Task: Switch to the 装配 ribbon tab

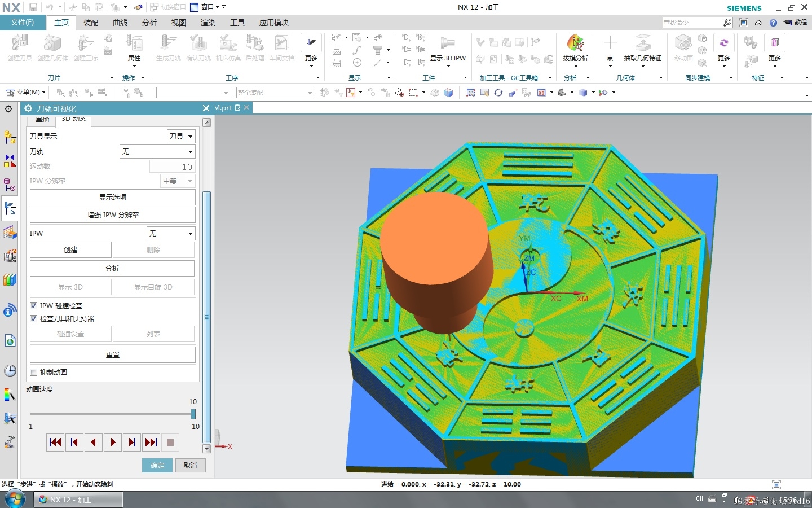Action: pyautogui.click(x=91, y=23)
